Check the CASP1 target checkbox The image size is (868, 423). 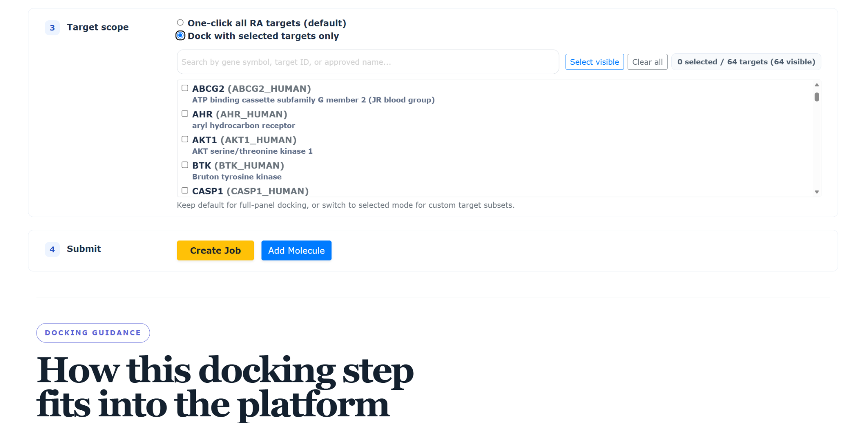pyautogui.click(x=185, y=191)
